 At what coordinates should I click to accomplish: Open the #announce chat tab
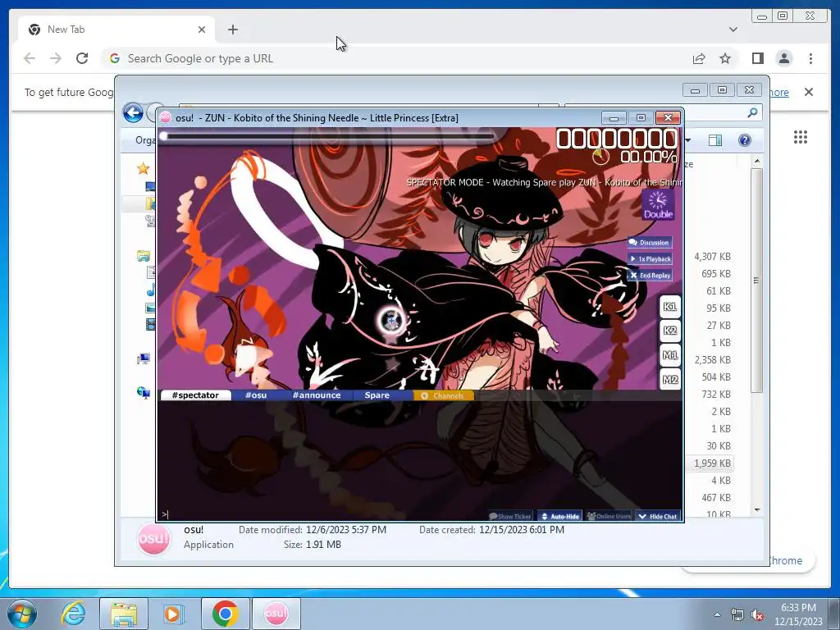point(317,395)
